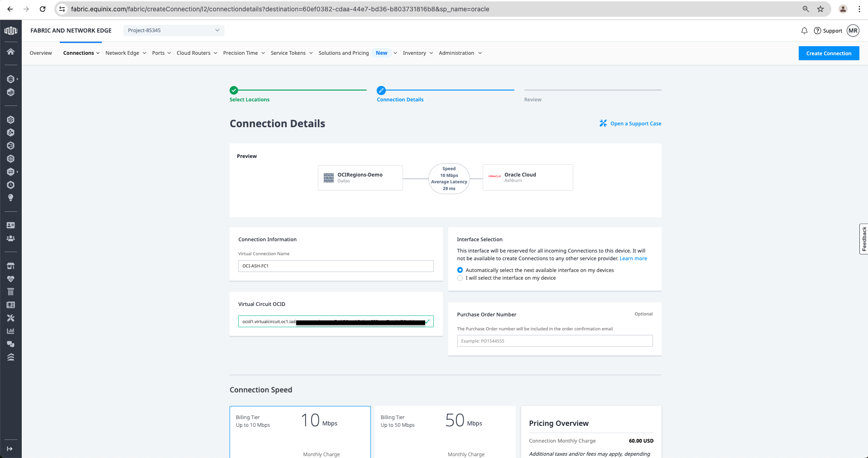
Task: Click the notifications bell icon
Action: pyautogui.click(x=804, y=31)
